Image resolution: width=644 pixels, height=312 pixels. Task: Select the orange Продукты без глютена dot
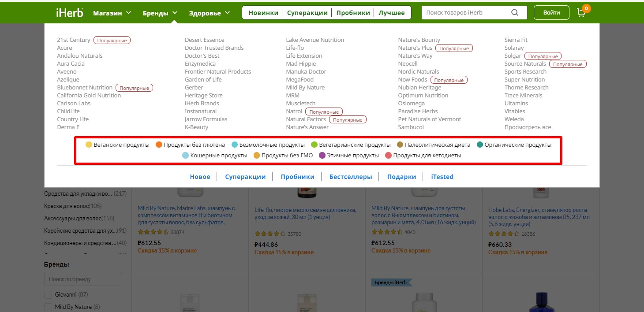tap(159, 145)
